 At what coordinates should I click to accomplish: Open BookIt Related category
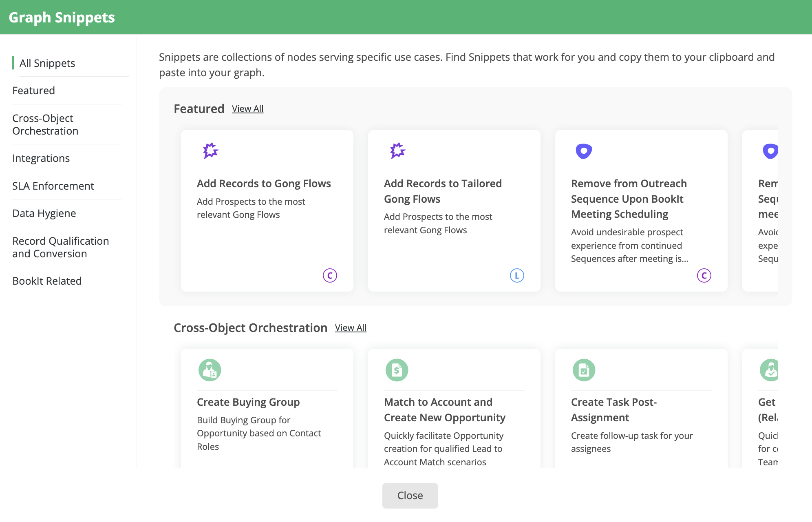pos(47,281)
